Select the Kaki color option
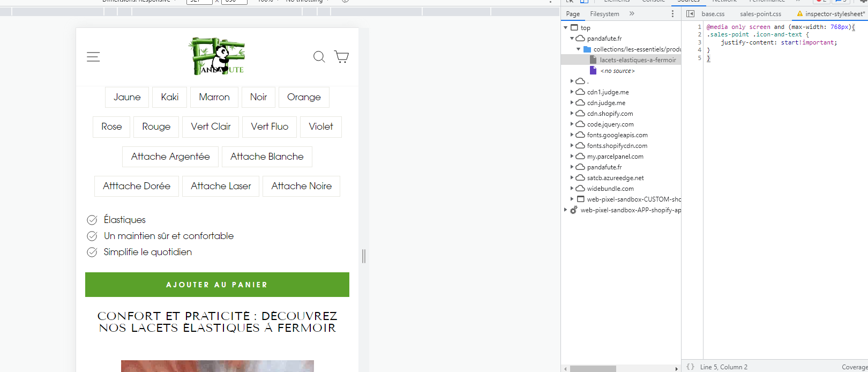This screenshot has height=372, width=868. tap(170, 97)
